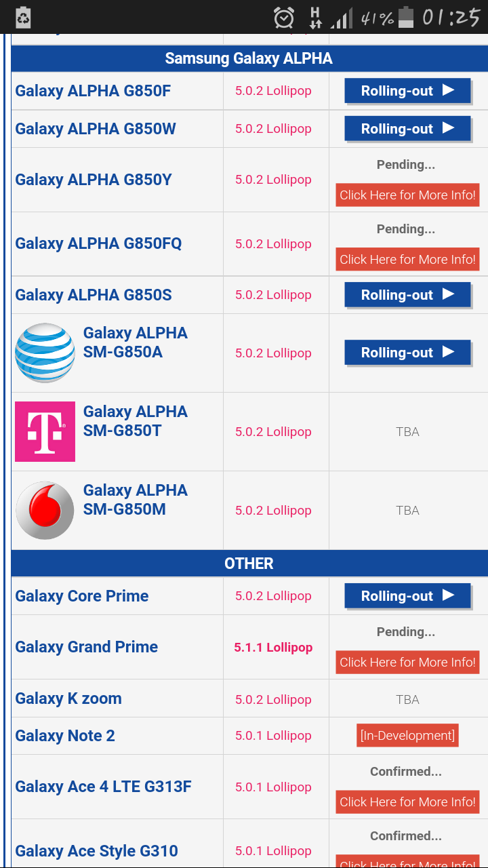Open Rolling-out for Galaxy ALPHA SM-G850A

coord(407,353)
